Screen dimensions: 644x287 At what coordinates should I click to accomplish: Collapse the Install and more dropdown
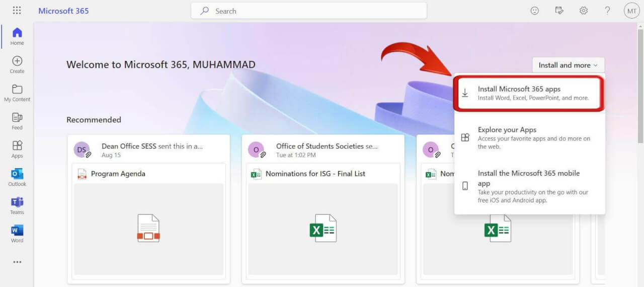click(569, 65)
